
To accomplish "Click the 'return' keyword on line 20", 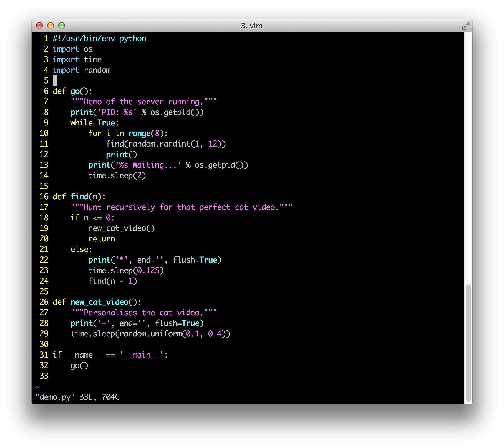I will (x=102, y=239).
